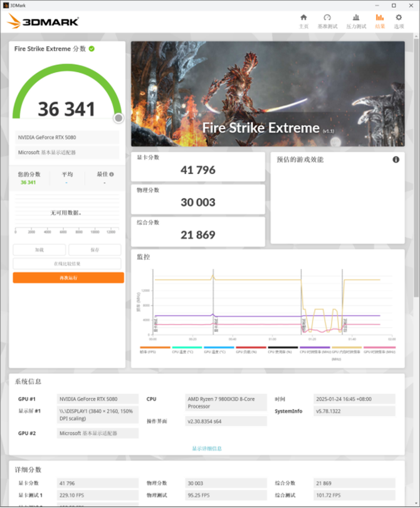
Task: Click the orange 再次运行 button
Action: (68, 277)
